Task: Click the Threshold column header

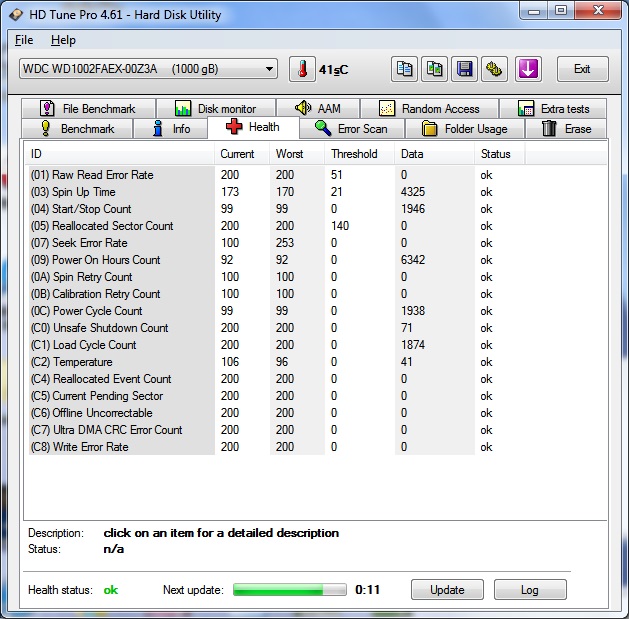Action: pyautogui.click(x=359, y=154)
